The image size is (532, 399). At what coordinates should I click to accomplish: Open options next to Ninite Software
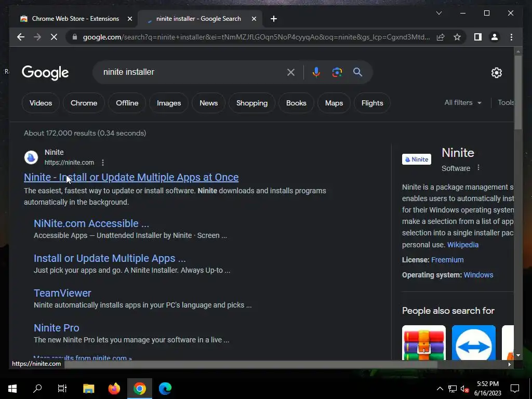478,168
